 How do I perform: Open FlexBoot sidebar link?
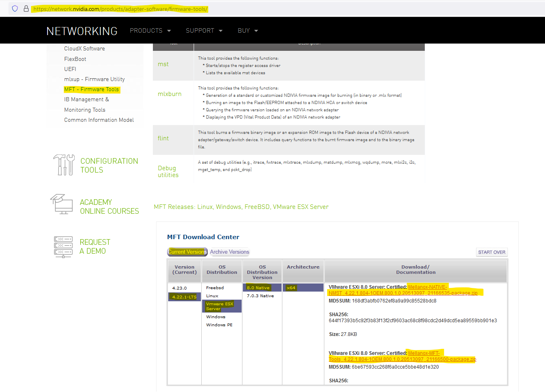[x=75, y=59]
